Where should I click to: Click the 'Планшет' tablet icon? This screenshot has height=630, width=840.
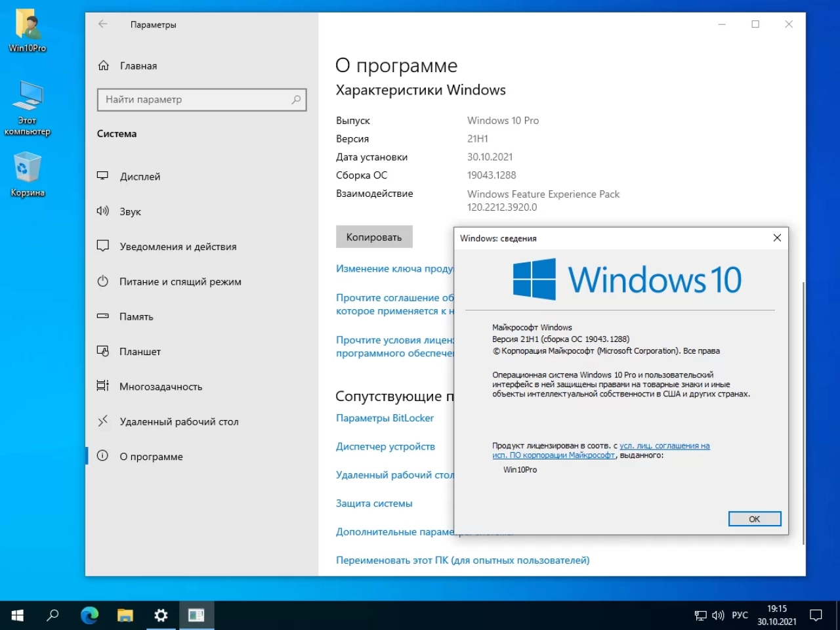click(102, 351)
